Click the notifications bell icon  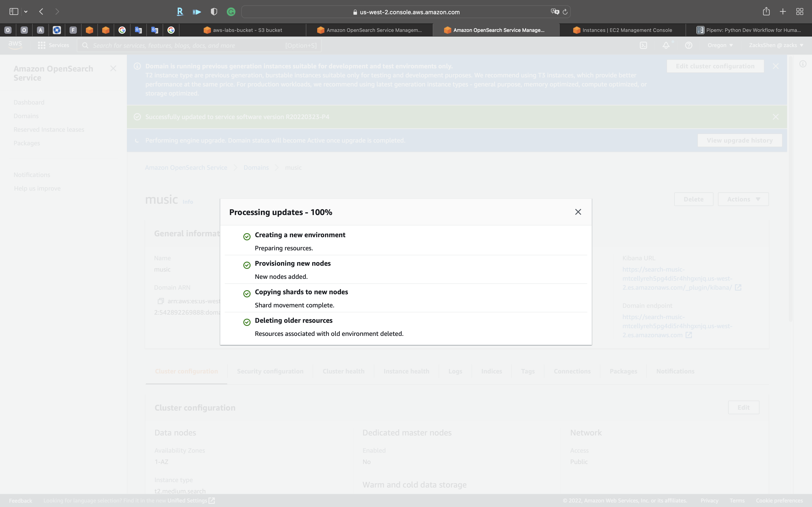[x=666, y=45]
